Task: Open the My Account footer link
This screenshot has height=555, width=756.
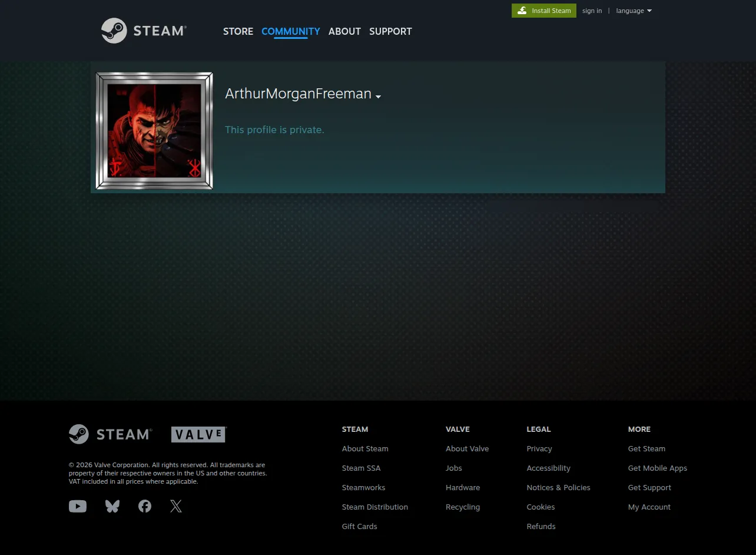Action: 649,507
